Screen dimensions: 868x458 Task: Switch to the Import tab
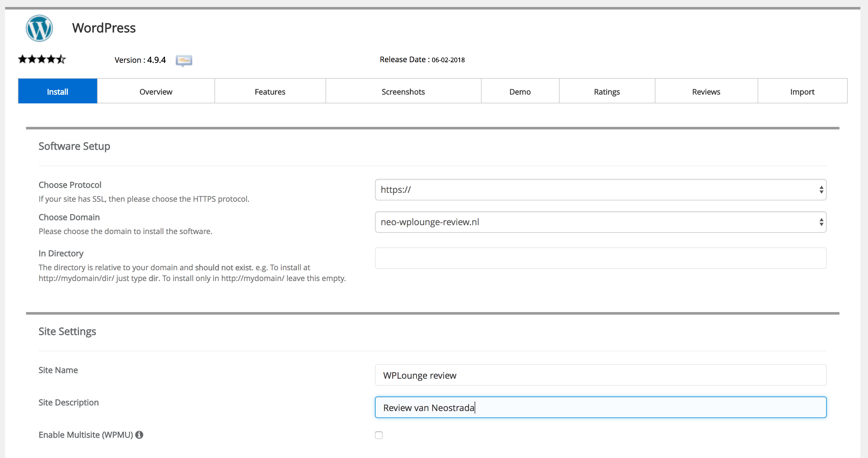click(803, 91)
